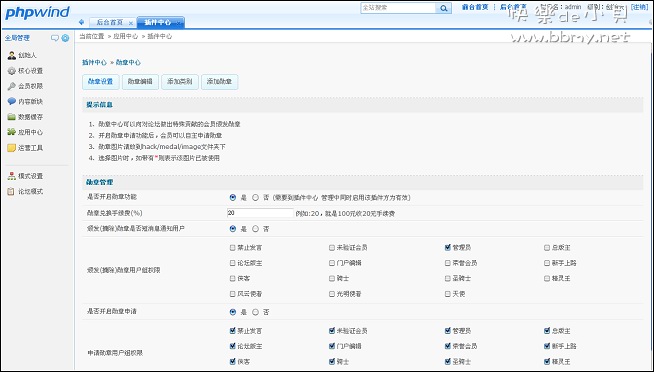Open 运营工具 note item in sidebar

tap(25, 148)
